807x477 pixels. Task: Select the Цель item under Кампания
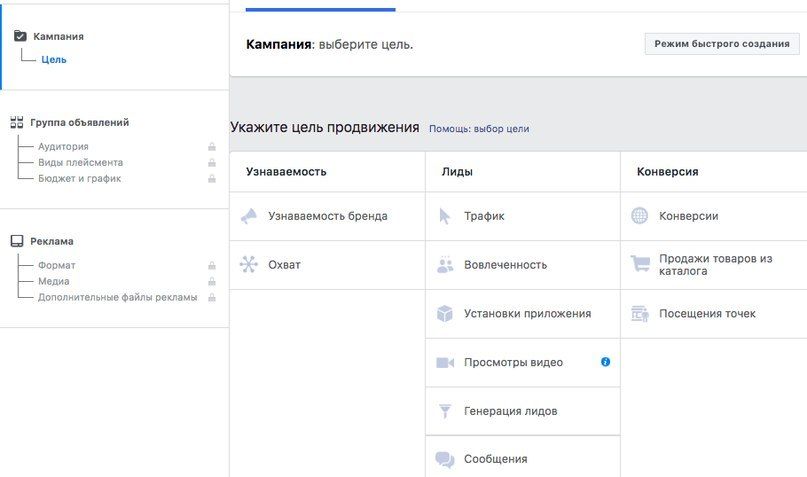click(x=54, y=59)
